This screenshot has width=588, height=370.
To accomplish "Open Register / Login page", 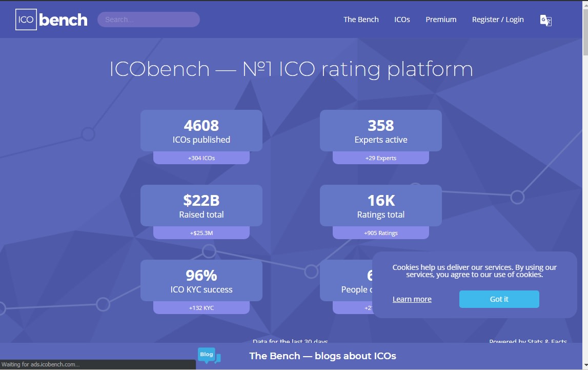I will 498,20.
